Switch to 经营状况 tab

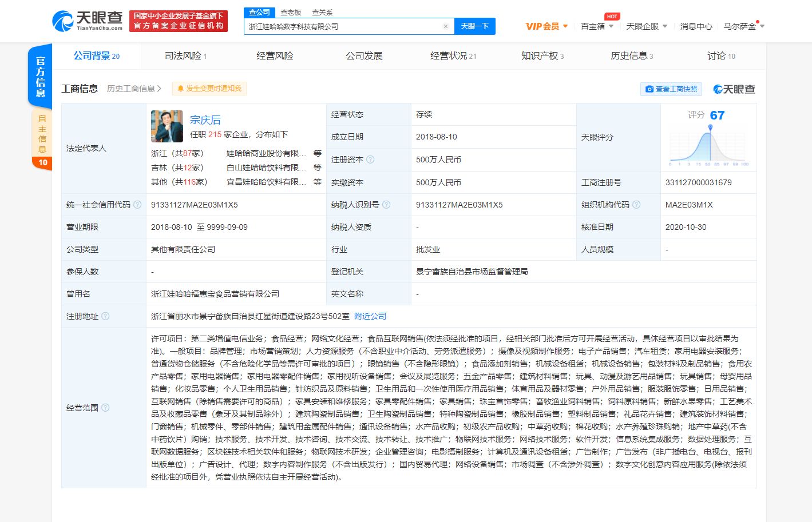(453, 56)
